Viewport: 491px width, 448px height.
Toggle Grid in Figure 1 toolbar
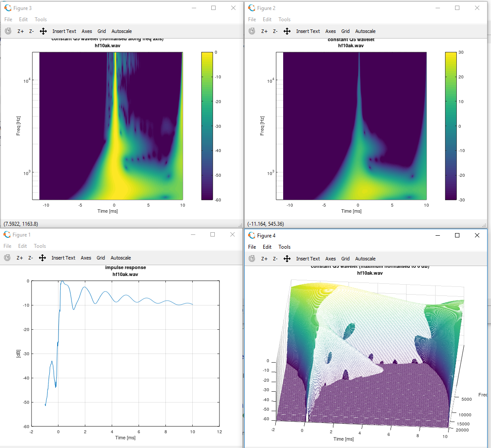click(x=100, y=257)
